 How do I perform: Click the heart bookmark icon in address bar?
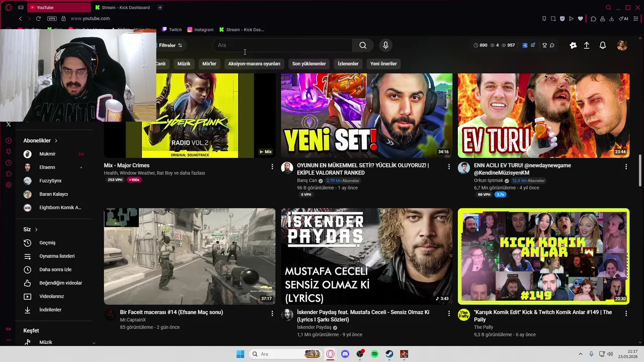pyautogui.click(x=580, y=19)
